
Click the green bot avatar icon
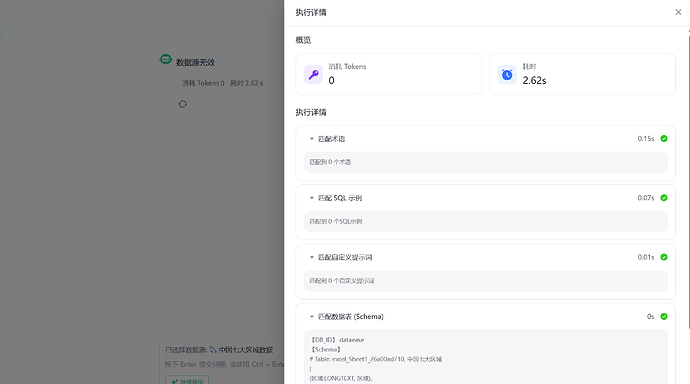coord(165,59)
